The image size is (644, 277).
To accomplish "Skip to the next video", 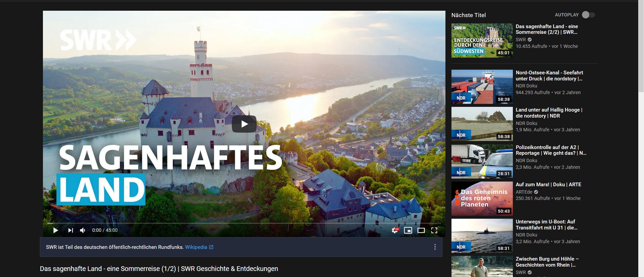I will [70, 230].
